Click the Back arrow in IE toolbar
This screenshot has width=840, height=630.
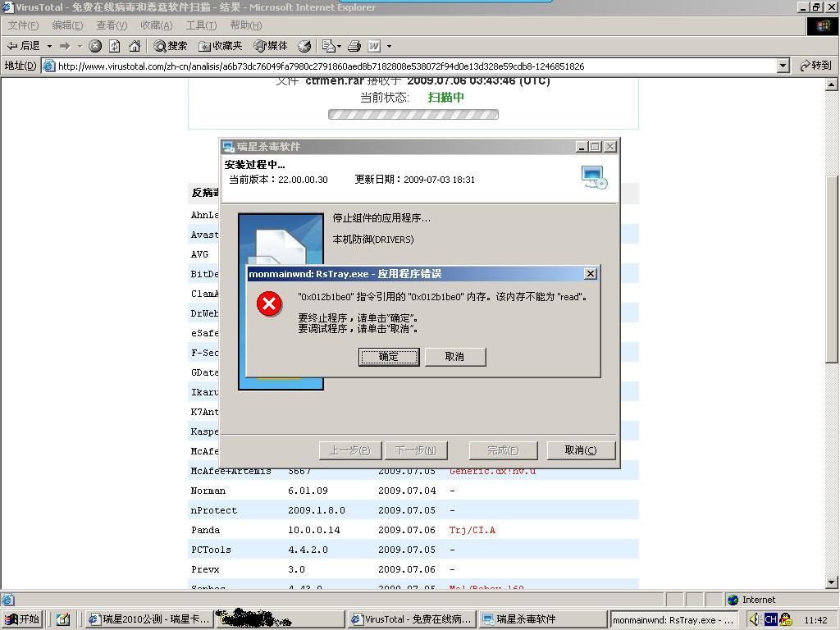point(22,46)
